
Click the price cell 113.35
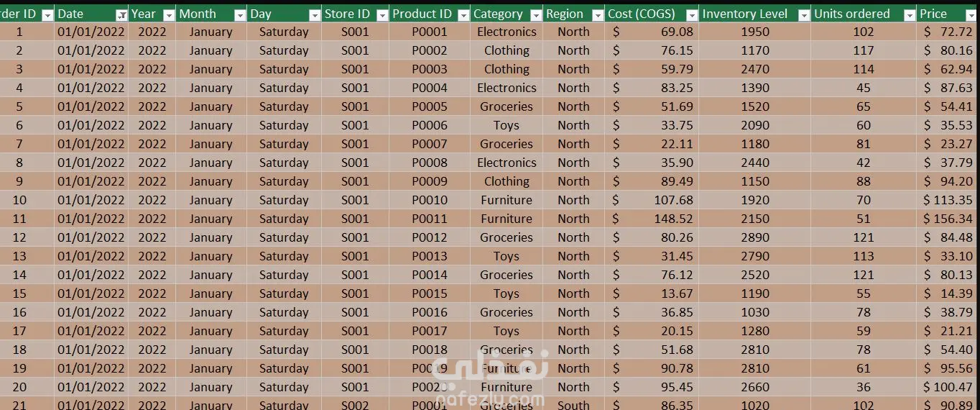(948, 200)
